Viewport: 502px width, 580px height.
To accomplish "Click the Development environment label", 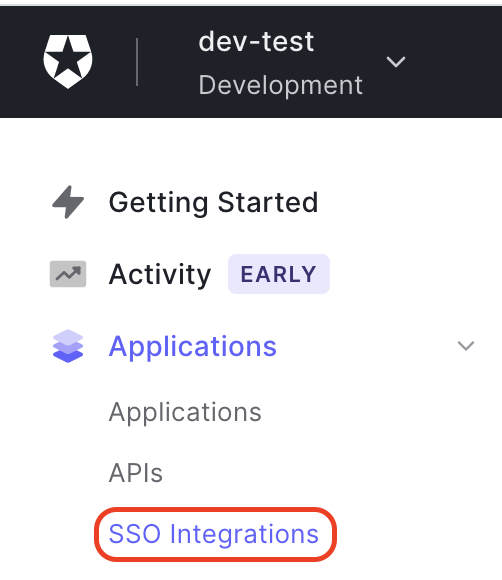I will [x=280, y=86].
